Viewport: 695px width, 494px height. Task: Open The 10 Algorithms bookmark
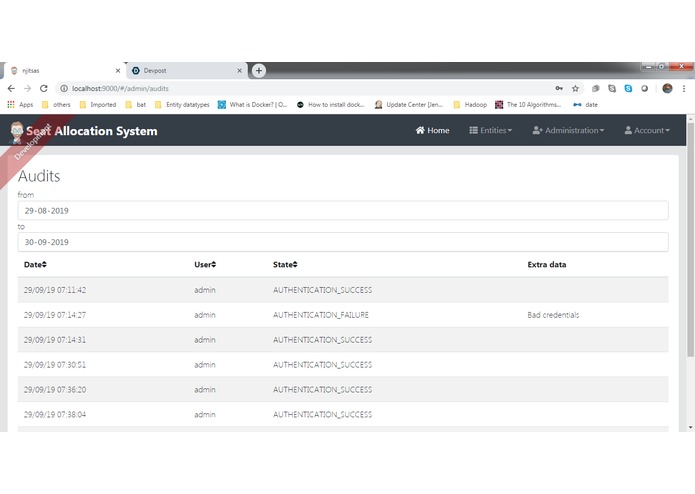click(x=528, y=105)
